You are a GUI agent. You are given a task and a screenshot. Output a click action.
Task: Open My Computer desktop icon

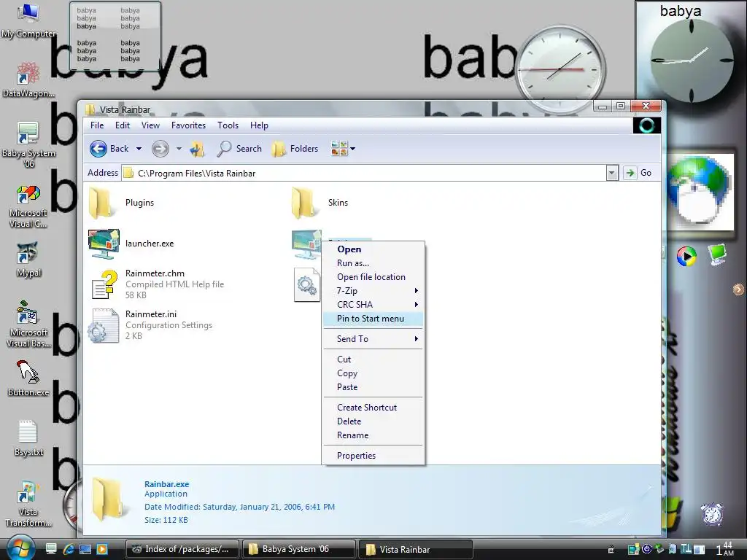tap(28, 20)
